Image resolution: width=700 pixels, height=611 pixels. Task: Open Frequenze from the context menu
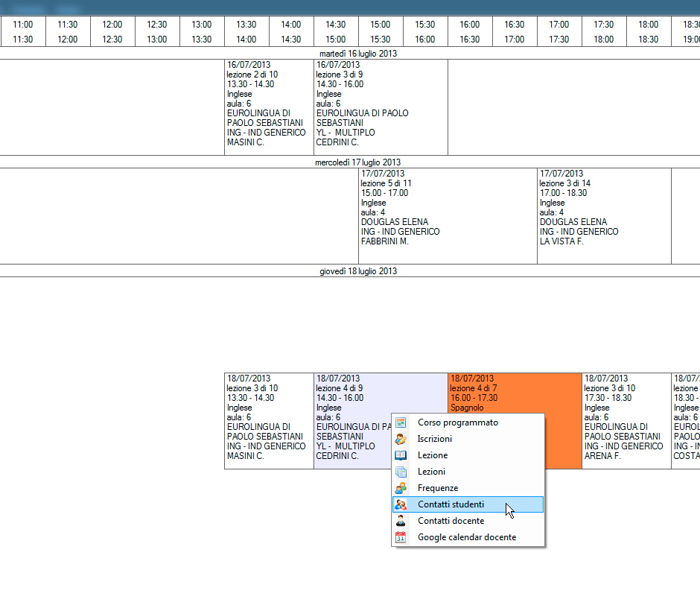click(x=468, y=488)
